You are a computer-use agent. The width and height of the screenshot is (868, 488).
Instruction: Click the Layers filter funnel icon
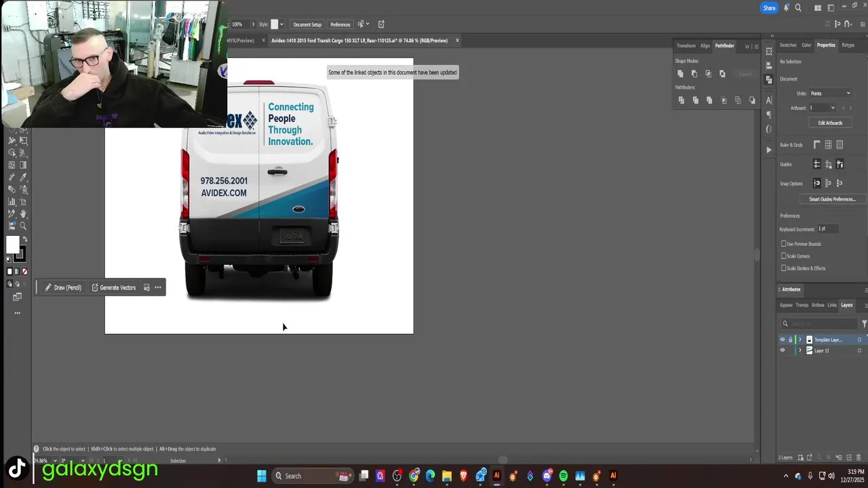coord(864,324)
